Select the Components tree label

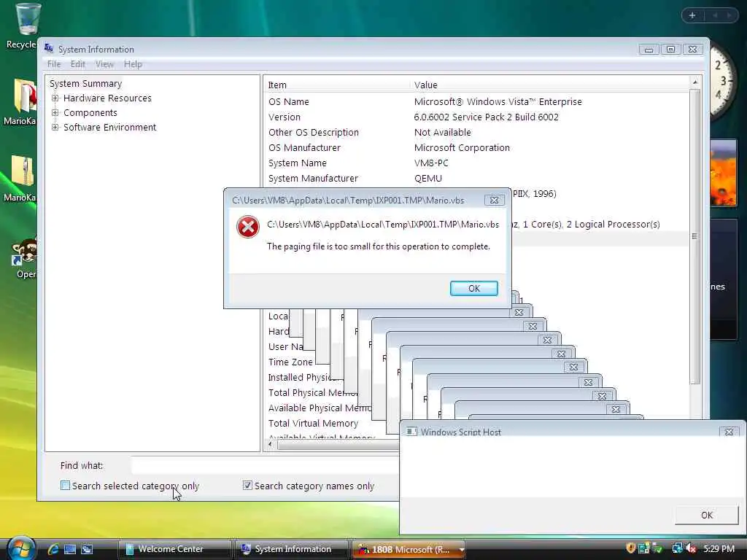(x=90, y=113)
